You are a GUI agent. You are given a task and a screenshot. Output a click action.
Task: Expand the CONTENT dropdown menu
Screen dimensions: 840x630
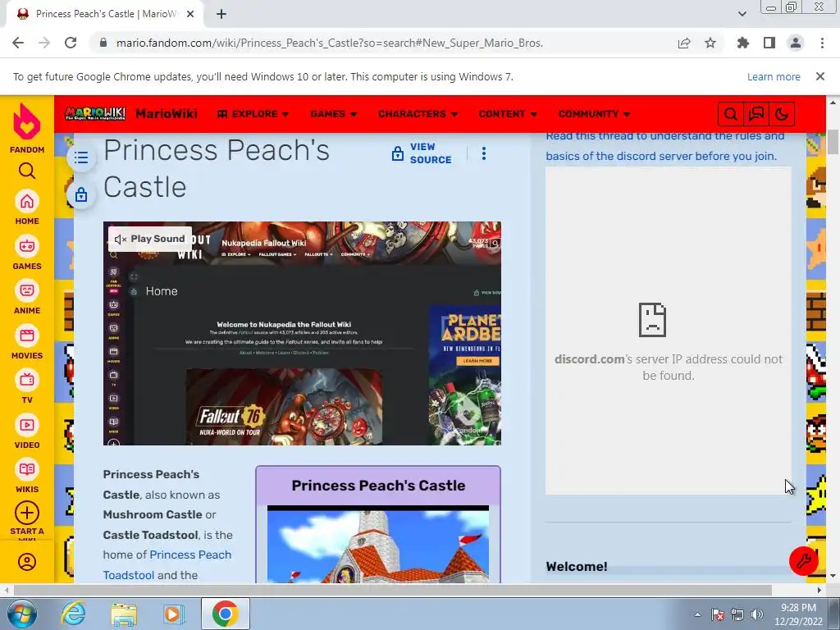click(508, 114)
